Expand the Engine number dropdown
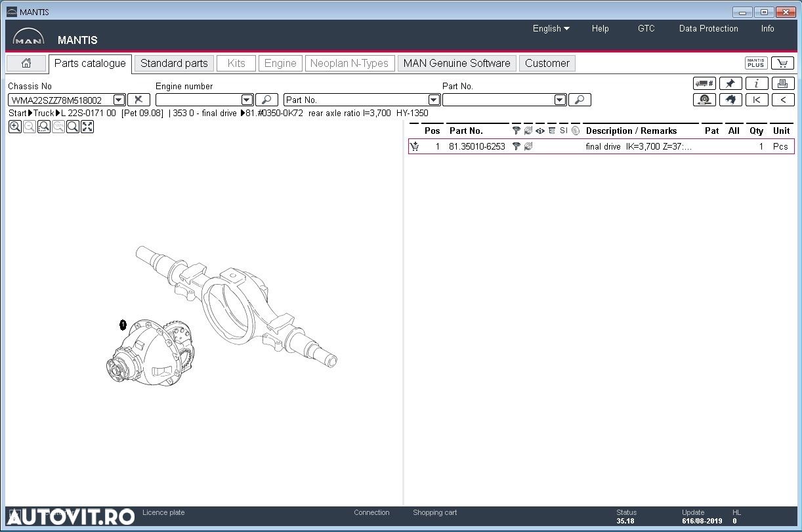This screenshot has height=532, width=802. [247, 100]
